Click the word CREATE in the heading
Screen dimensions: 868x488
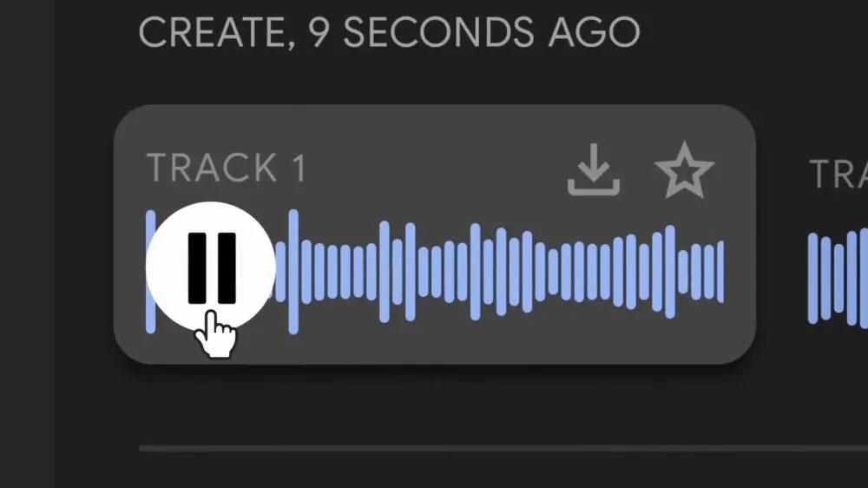coord(214,32)
